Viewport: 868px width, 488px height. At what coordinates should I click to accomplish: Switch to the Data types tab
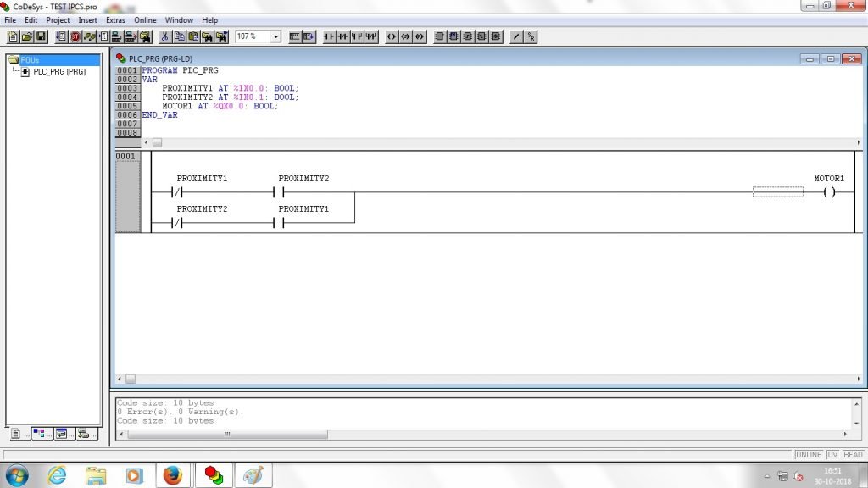click(x=39, y=434)
